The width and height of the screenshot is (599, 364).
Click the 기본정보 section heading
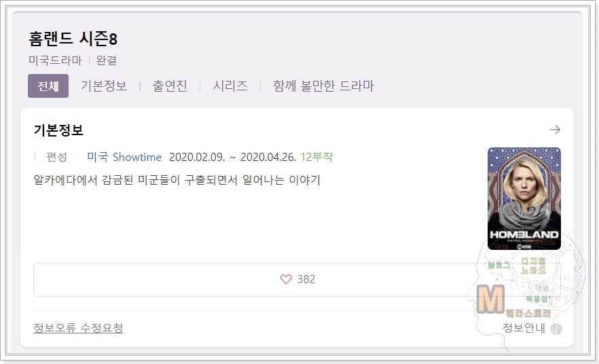(x=58, y=130)
